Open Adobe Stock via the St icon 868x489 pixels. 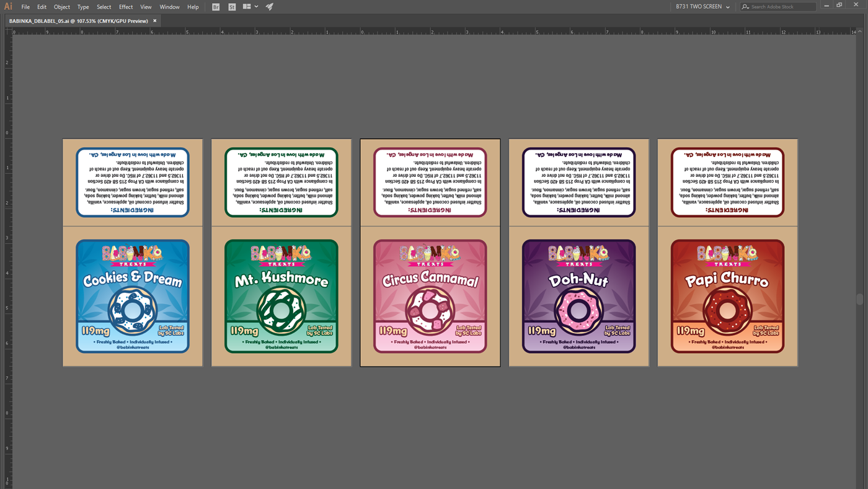coord(232,7)
